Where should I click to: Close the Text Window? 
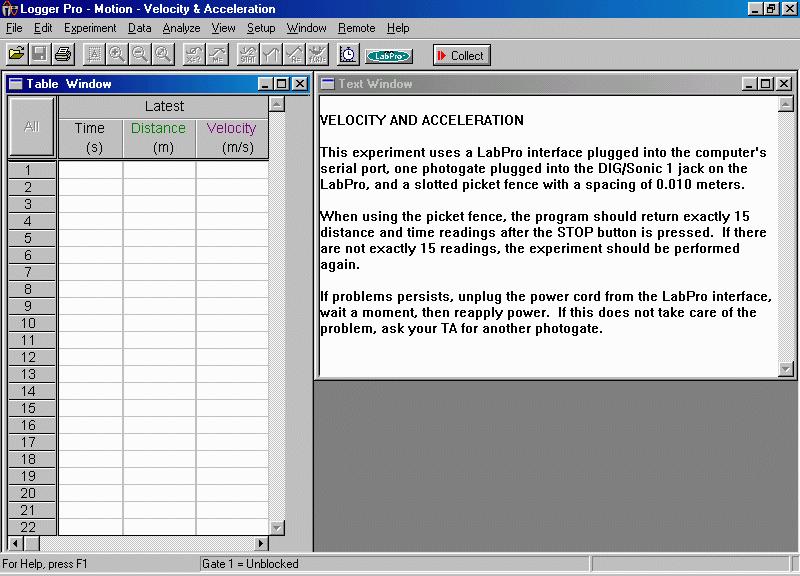[x=784, y=84]
